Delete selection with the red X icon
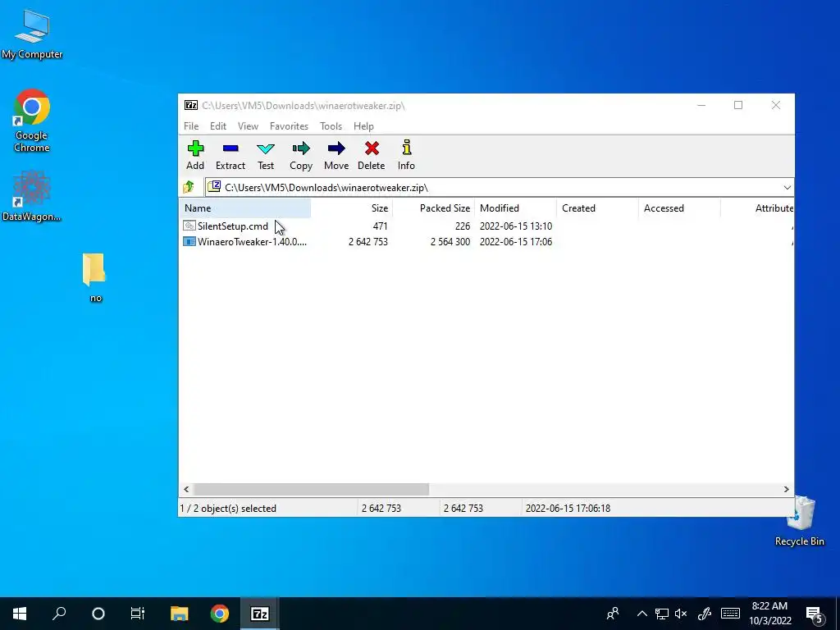The image size is (840, 630). click(372, 148)
